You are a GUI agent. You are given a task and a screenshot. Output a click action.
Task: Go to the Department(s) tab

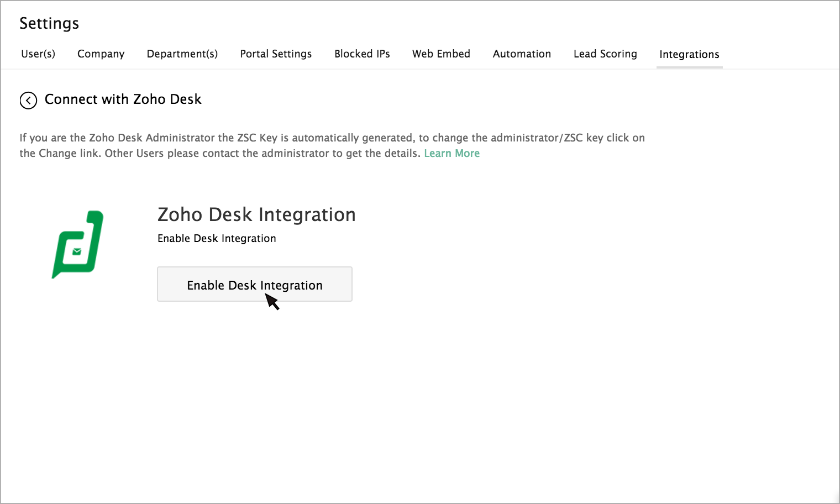click(182, 54)
